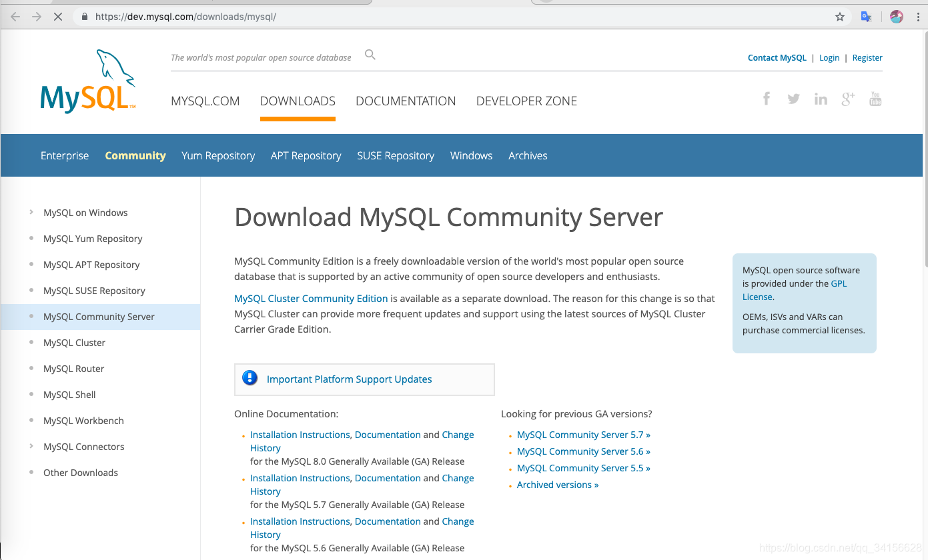The height and width of the screenshot is (560, 928).
Task: Open MySQL Community Server 5.5 link
Action: coord(584,468)
